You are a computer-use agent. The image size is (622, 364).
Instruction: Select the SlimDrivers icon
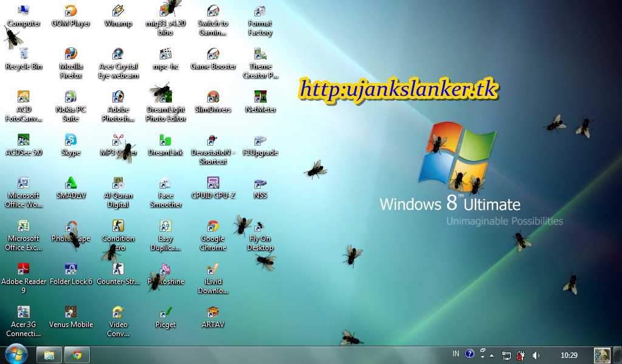[x=213, y=102]
